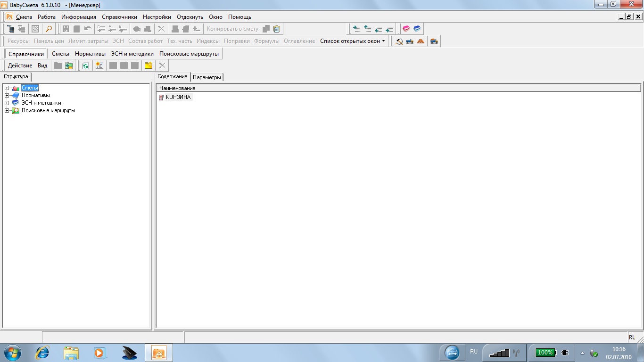The height and width of the screenshot is (362, 644).
Task: Select ЭСН и методики in the tree
Action: [x=41, y=103]
